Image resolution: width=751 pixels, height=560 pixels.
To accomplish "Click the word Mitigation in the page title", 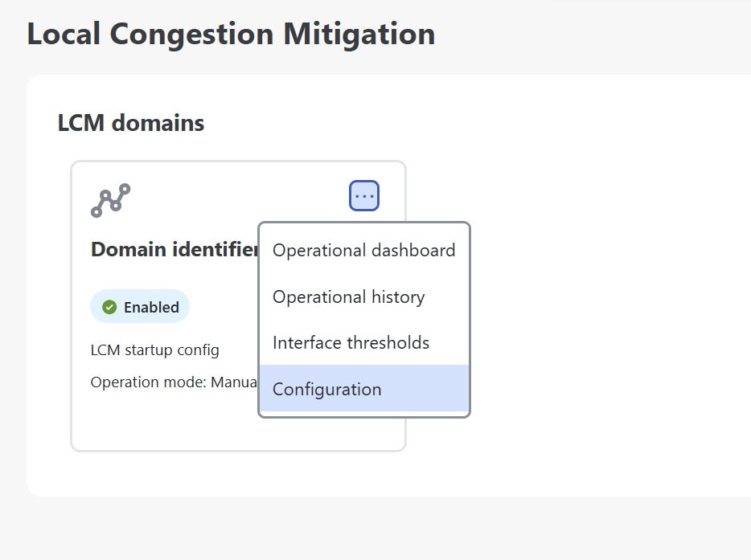I will click(359, 35).
